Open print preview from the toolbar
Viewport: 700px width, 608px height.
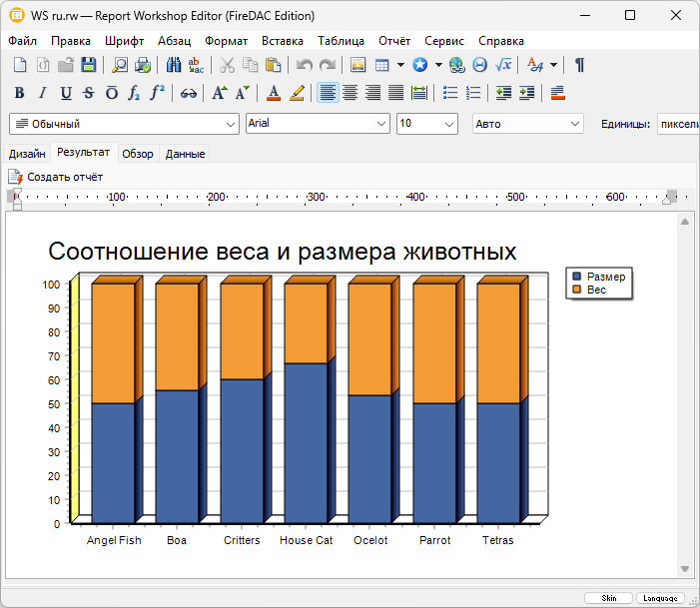pos(120,65)
